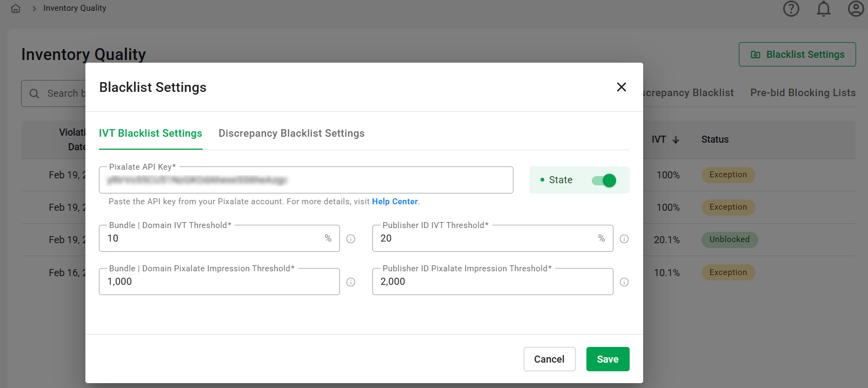Click info icon beside Bundle Domain Impression Threshold
The image size is (868, 388).
coord(351,282)
